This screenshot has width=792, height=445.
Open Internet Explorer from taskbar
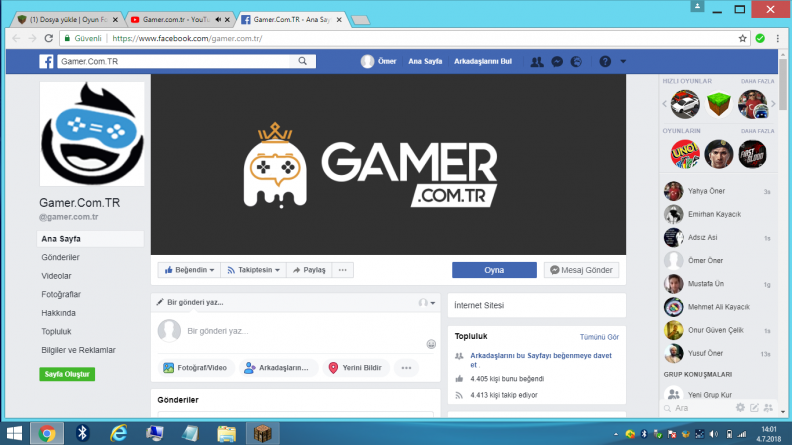(x=119, y=433)
